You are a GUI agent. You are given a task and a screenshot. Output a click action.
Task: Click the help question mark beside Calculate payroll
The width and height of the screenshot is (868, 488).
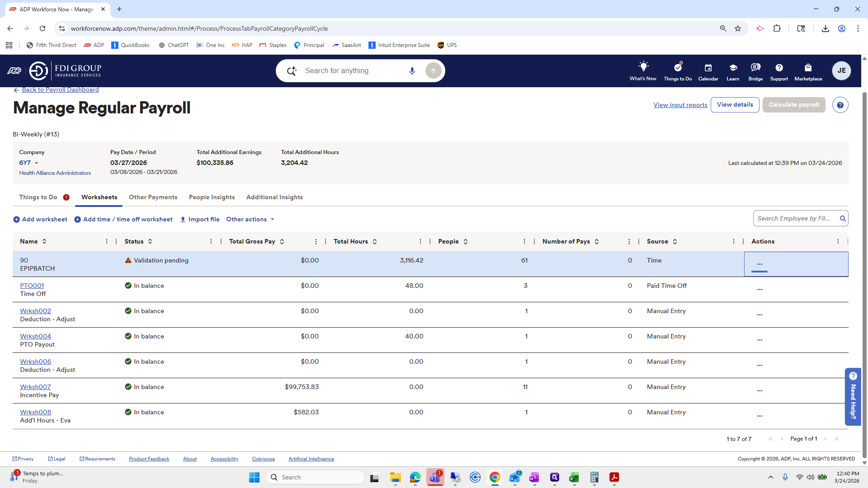(840, 105)
